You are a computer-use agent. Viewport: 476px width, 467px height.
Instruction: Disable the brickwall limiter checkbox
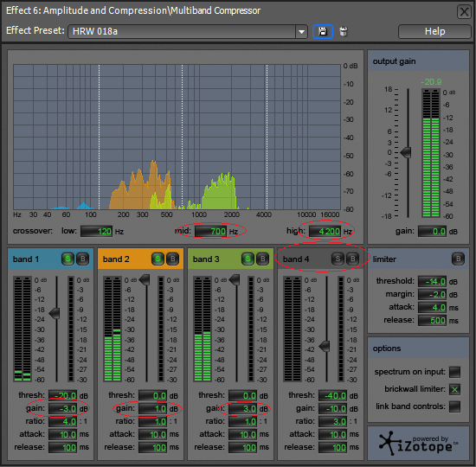click(x=454, y=389)
